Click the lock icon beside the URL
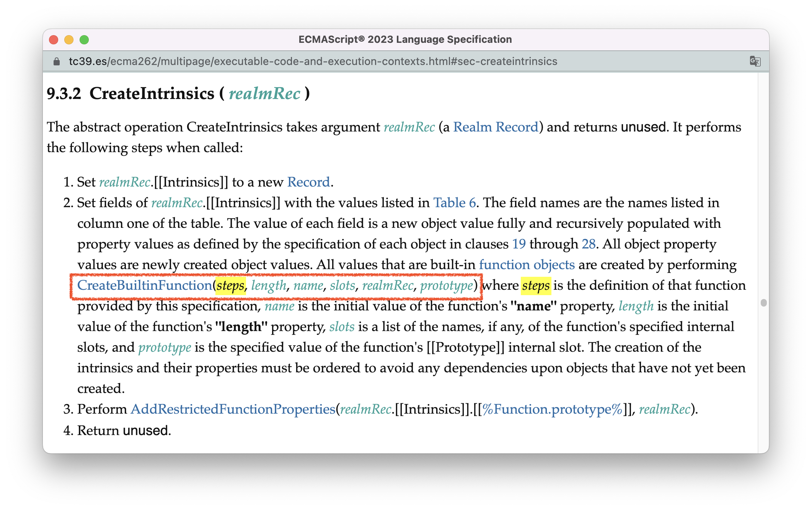812x510 pixels. coord(57,61)
